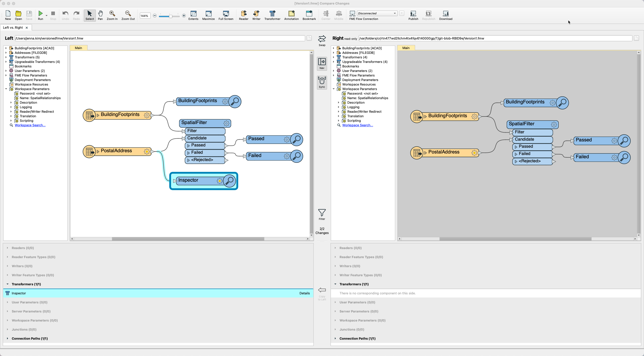Collapse the left Transformers (1/1) section

[x=8, y=284]
